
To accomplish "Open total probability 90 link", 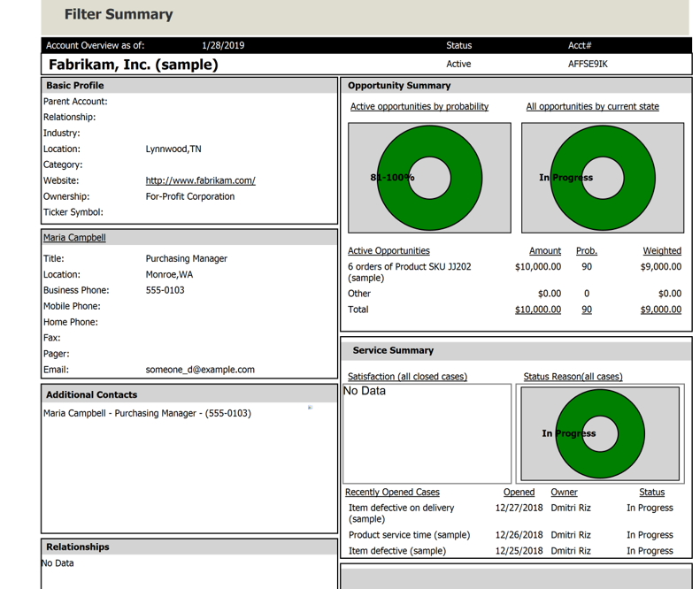I will tap(587, 310).
